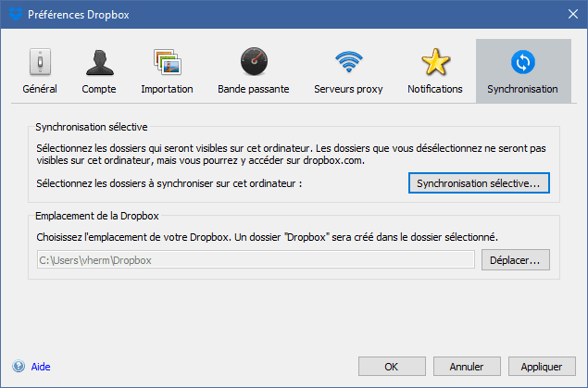588x388 pixels.
Task: Go to the "Compte" tab label
Action: (x=98, y=89)
